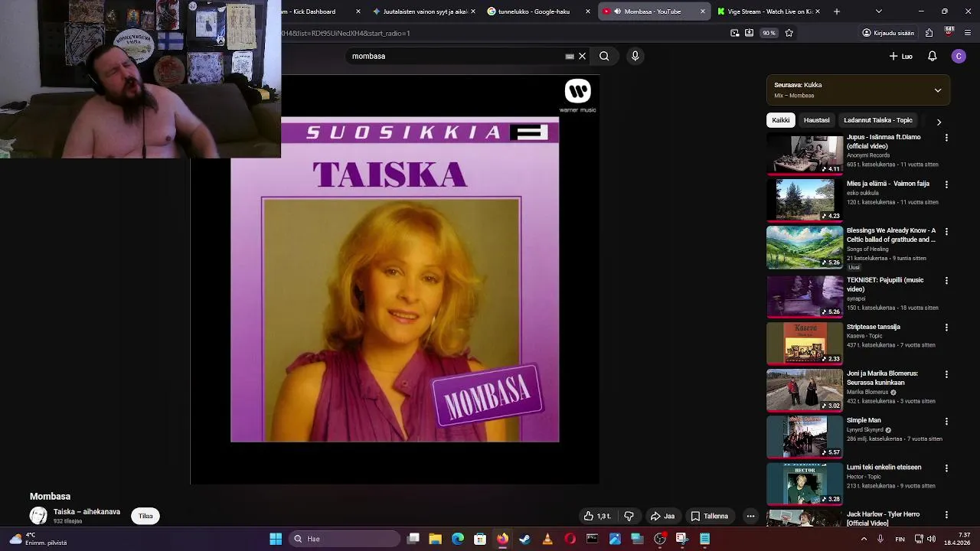Open Taiska – aihekanava channel link
Screen dimensions: 980x551
click(87, 512)
